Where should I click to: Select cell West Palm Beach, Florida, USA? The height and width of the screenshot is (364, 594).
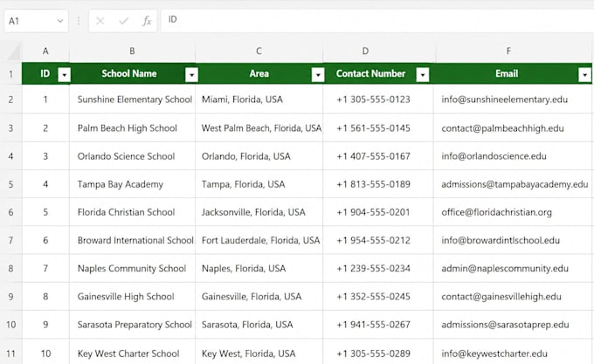click(259, 128)
